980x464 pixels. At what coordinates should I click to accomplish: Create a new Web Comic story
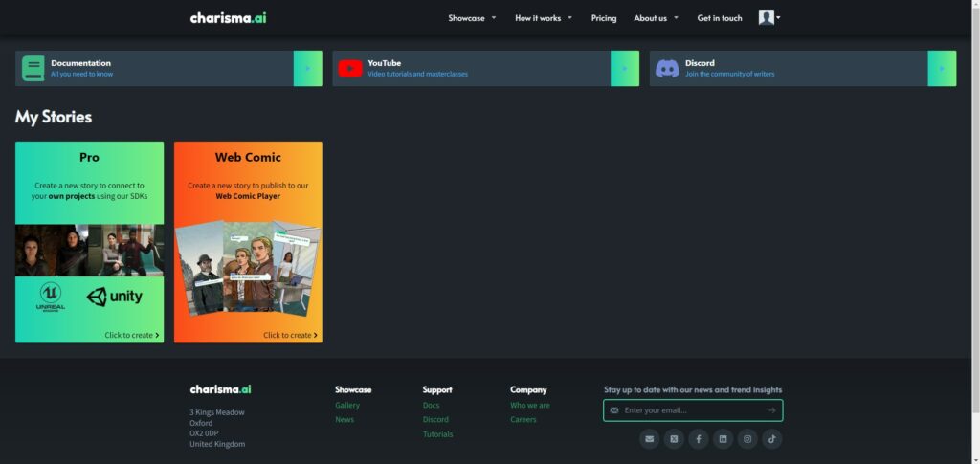click(248, 242)
